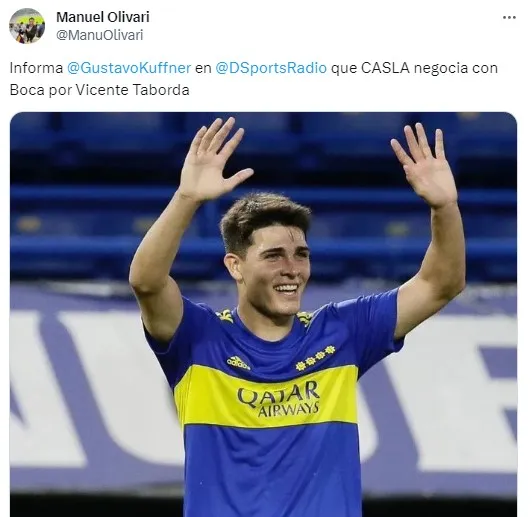The image size is (532, 517).
Task: Click Manuel Olivari's profile avatar
Action: coord(27,26)
